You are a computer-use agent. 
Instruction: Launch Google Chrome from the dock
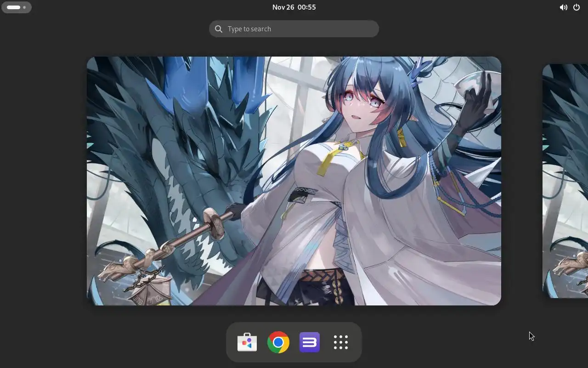click(278, 342)
